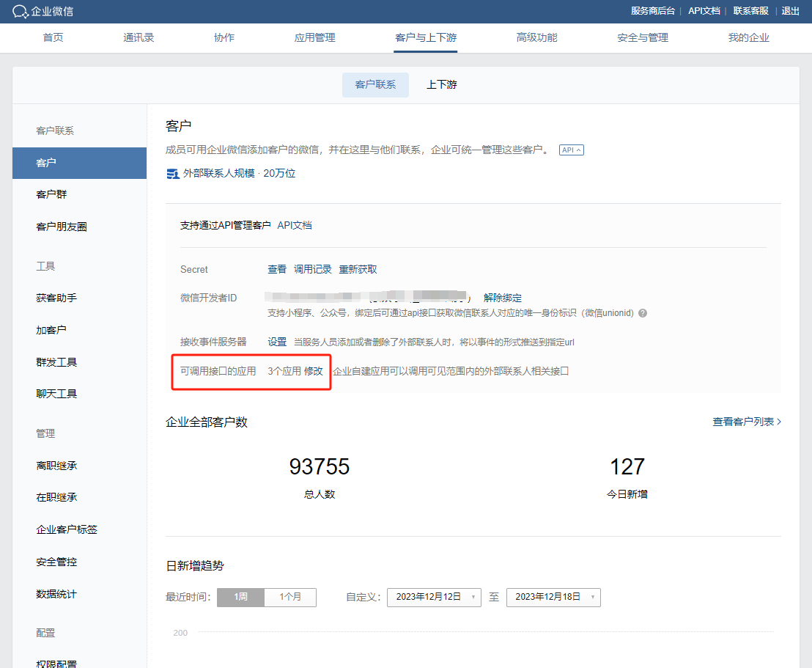Open 安全管控 in the sidebar

(56, 562)
